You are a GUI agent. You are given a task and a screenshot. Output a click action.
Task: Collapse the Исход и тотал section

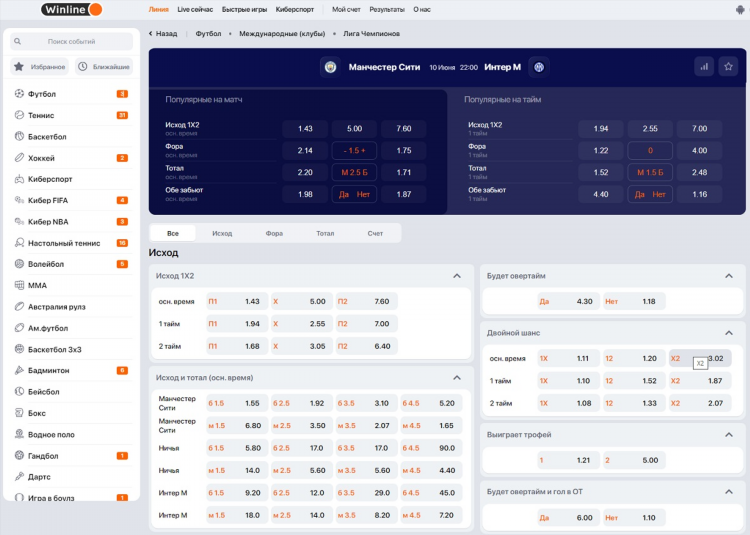click(x=457, y=378)
